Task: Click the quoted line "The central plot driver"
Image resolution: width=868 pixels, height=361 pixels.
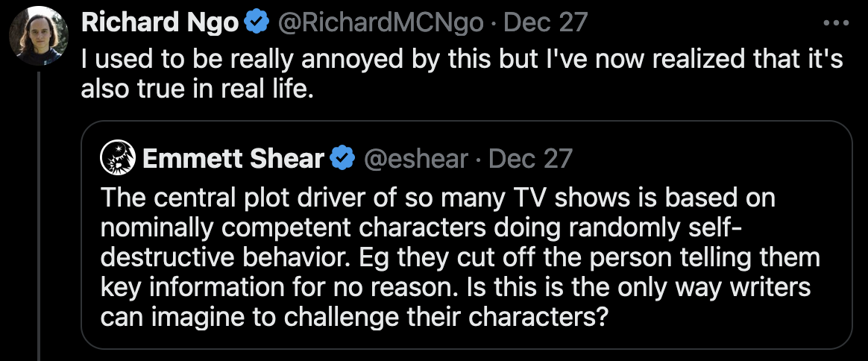Action: 437,199
